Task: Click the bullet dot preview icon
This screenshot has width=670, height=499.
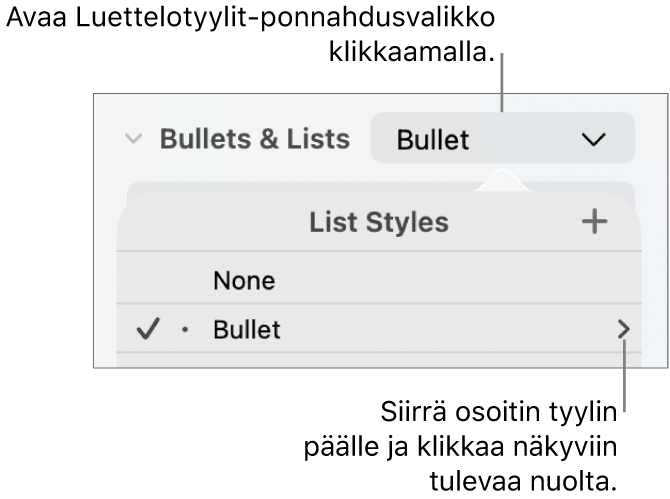Action: (x=185, y=330)
